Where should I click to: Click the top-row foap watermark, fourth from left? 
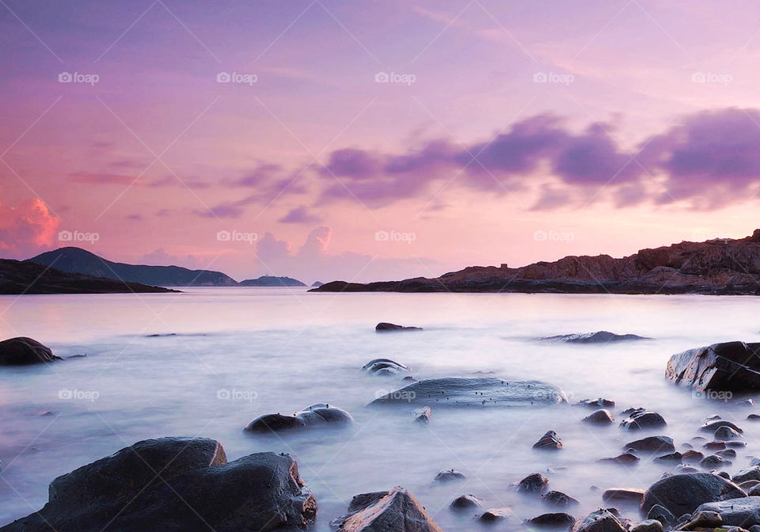click(553, 78)
